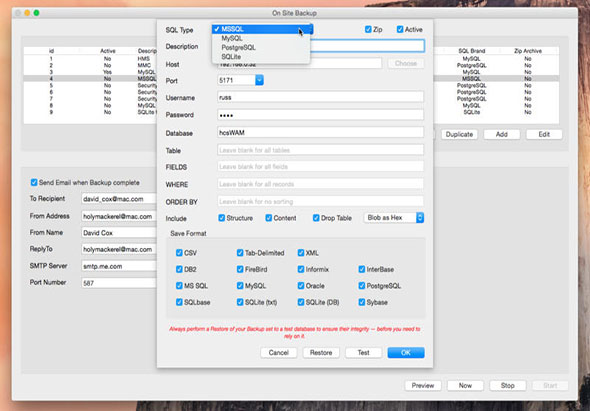Click the ReplyTo field
Screen dimensions: 590x411
click(x=119, y=249)
